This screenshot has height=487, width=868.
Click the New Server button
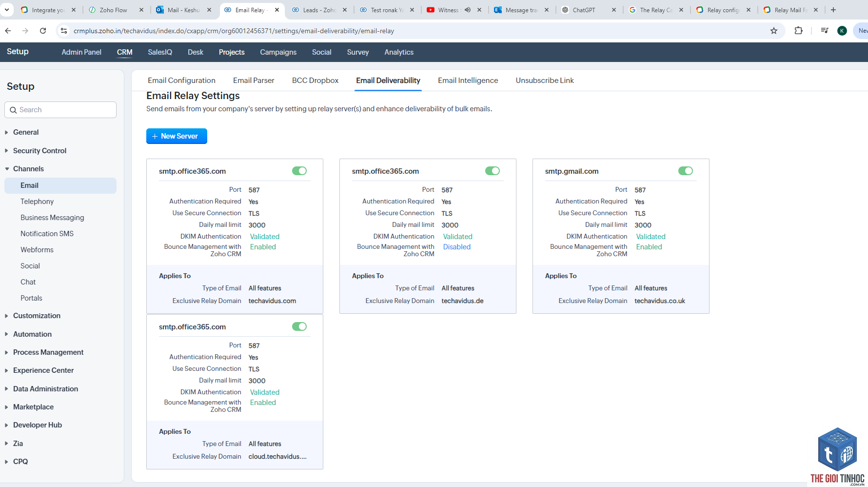tap(177, 136)
